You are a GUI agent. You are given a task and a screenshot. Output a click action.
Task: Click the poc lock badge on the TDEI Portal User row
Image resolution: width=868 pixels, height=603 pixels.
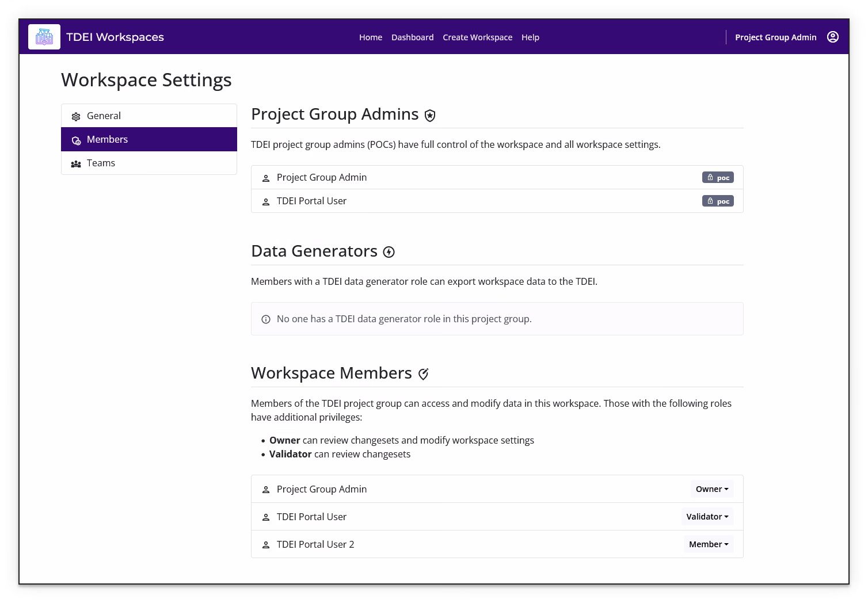point(718,201)
